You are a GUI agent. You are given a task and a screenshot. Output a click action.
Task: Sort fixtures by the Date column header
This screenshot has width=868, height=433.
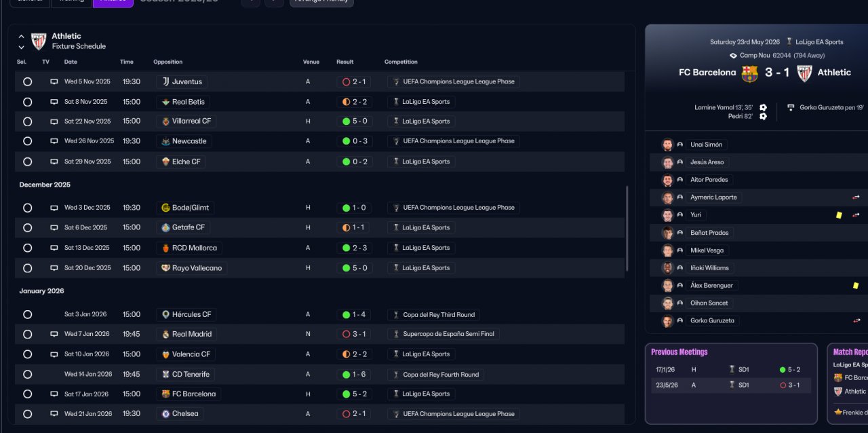71,62
